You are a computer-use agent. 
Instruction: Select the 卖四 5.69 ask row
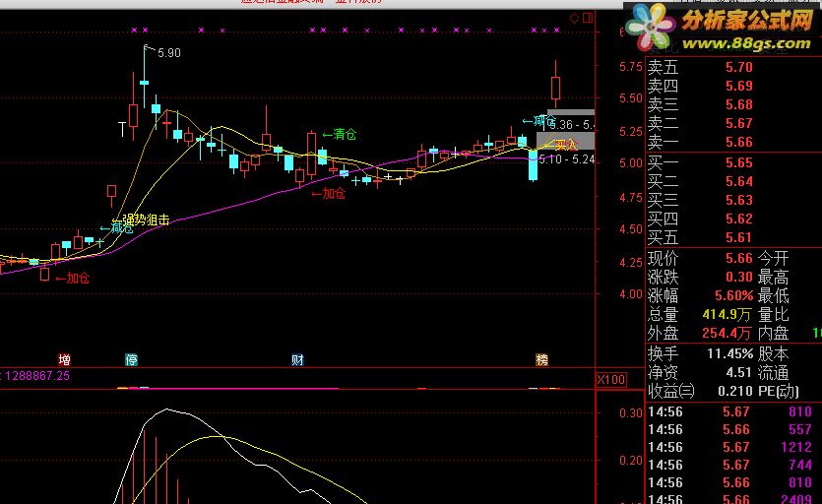(734, 86)
